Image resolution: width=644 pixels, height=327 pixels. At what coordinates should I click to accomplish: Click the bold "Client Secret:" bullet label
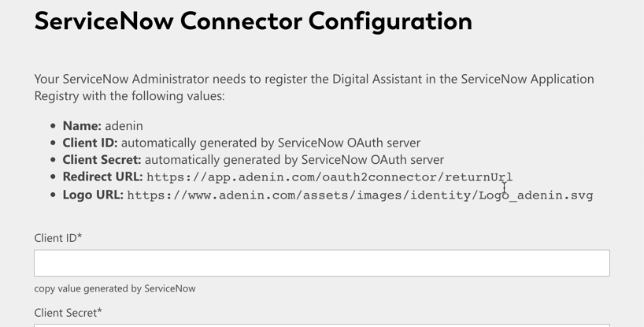tap(102, 159)
